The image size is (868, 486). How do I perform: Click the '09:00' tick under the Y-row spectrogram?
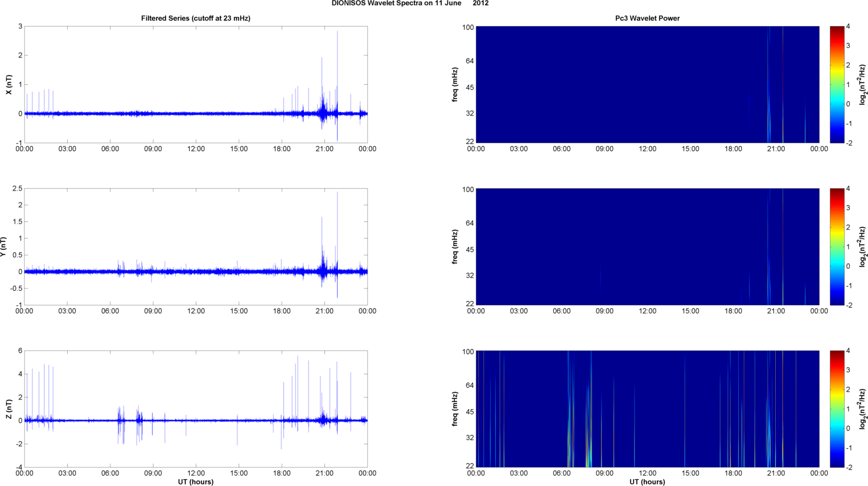[x=604, y=311]
